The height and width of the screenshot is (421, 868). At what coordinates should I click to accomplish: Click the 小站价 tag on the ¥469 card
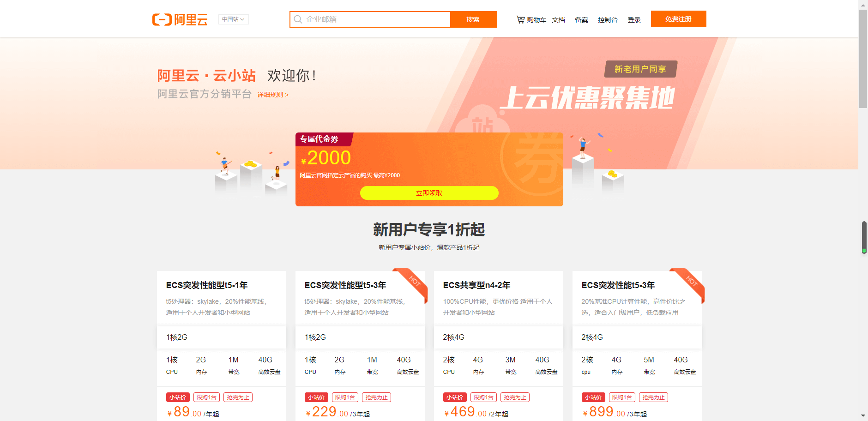455,397
